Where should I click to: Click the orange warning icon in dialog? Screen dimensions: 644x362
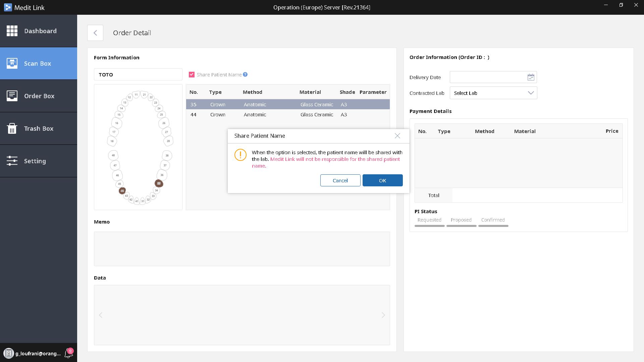click(240, 155)
